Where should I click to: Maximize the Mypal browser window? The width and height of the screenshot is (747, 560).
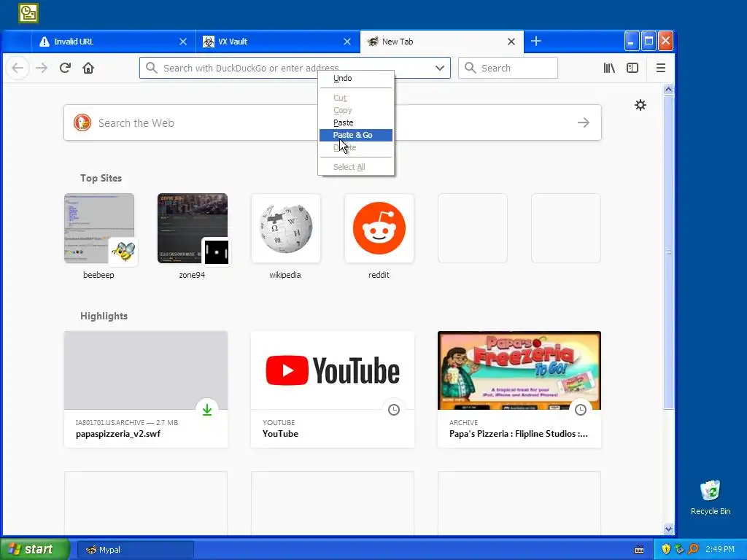(649, 42)
